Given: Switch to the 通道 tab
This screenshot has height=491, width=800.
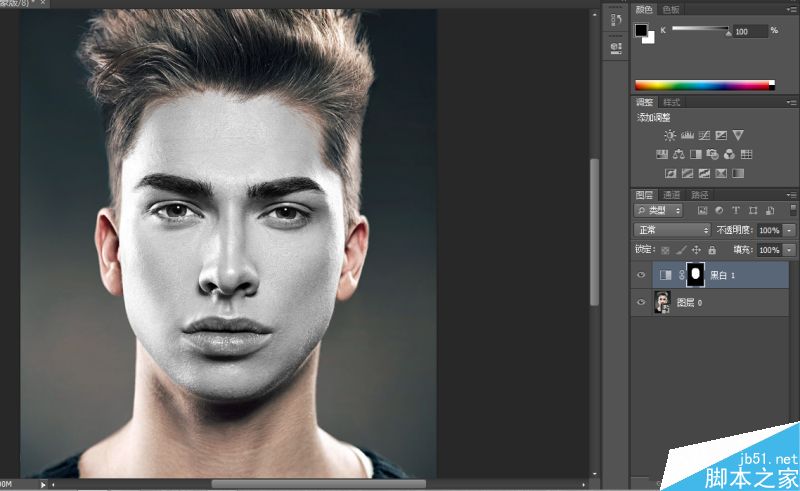Looking at the screenshot, I should click(671, 195).
